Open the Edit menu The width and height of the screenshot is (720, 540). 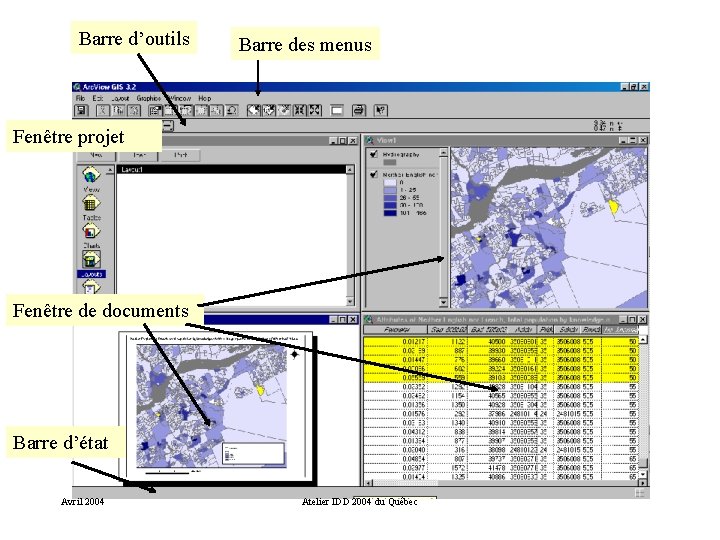pos(98,98)
